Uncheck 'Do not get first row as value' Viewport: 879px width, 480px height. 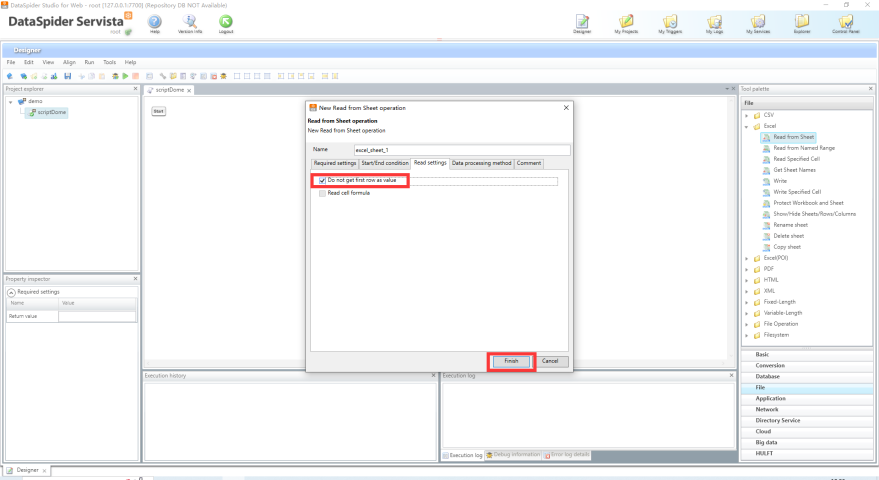click(322, 181)
